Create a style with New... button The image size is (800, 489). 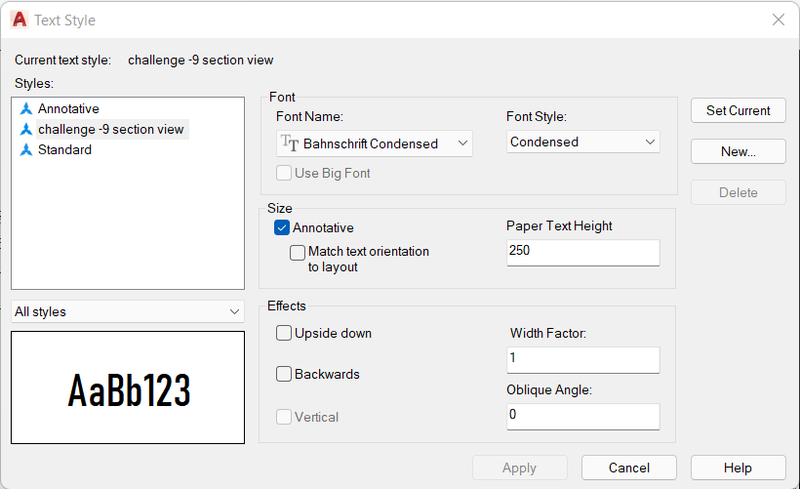point(738,151)
